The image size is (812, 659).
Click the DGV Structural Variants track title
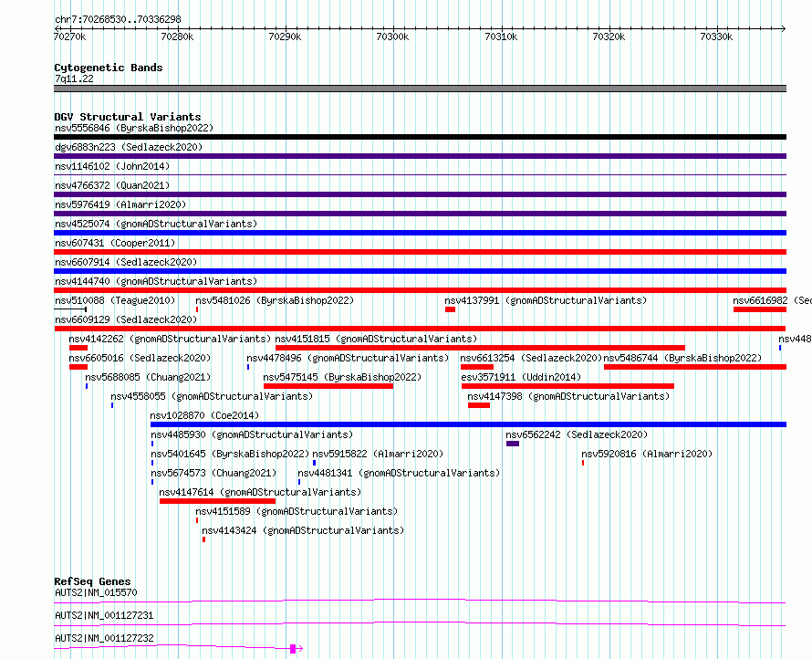point(128,117)
